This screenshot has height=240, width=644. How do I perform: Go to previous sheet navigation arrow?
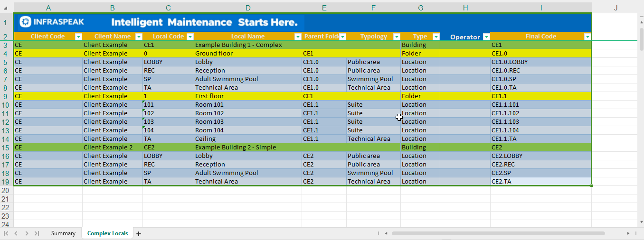(x=16, y=233)
